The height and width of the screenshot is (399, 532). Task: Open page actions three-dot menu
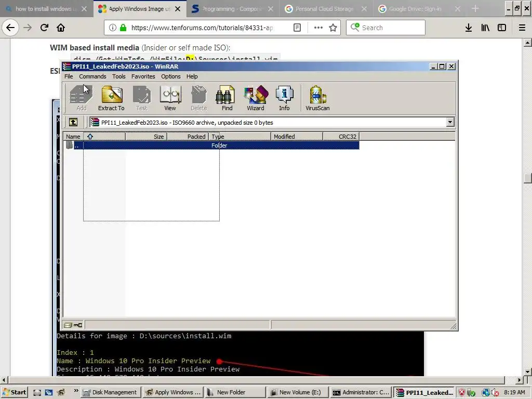(318, 28)
